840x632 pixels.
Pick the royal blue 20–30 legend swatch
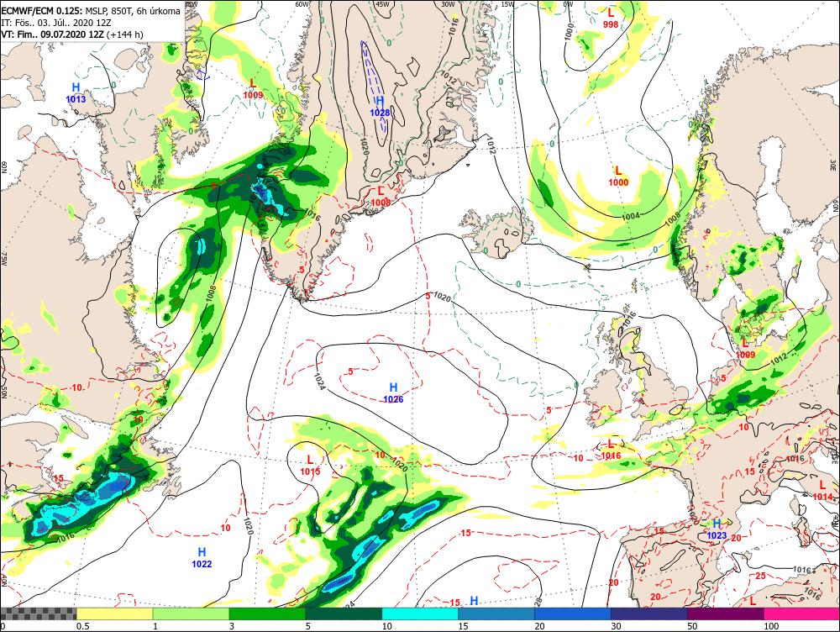(573, 614)
